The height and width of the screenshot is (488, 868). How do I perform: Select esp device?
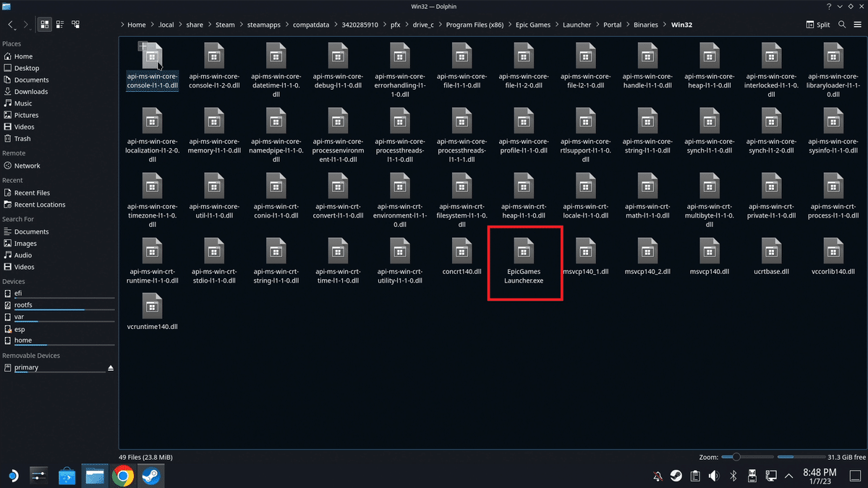[x=20, y=329]
